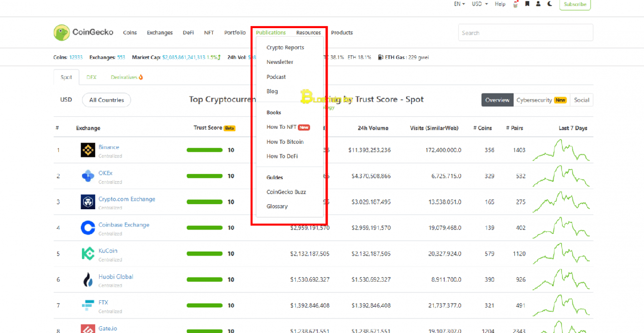
Task: Click the Coinbase Exchange logo icon
Action: [x=88, y=227]
